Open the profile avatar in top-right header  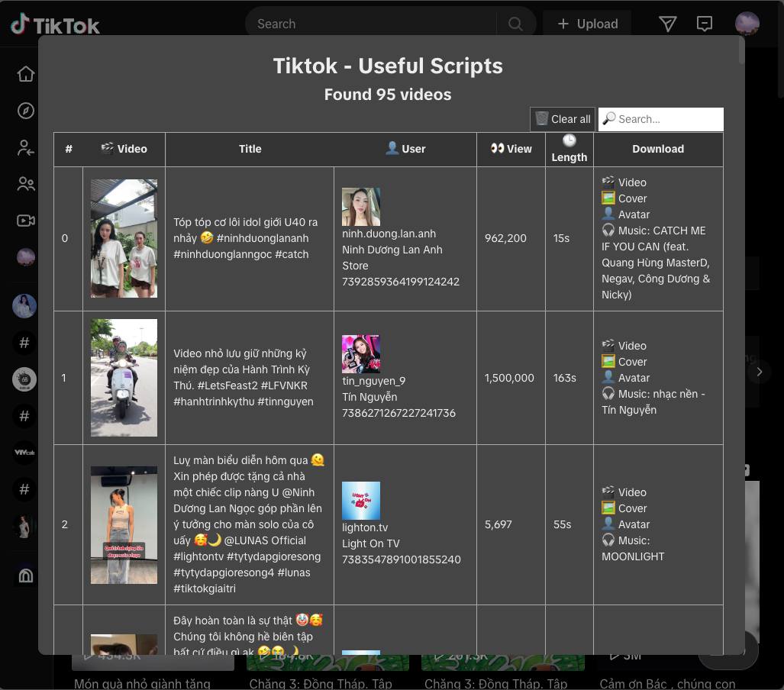pos(747,24)
